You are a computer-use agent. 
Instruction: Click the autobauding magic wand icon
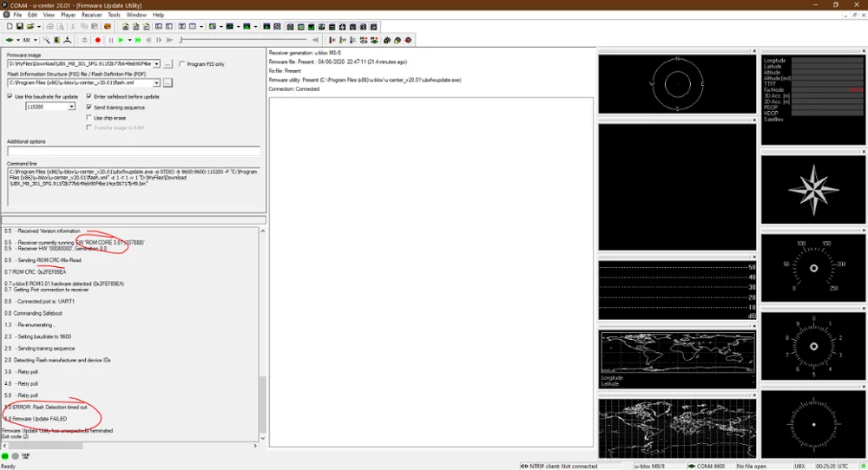click(x=47, y=40)
